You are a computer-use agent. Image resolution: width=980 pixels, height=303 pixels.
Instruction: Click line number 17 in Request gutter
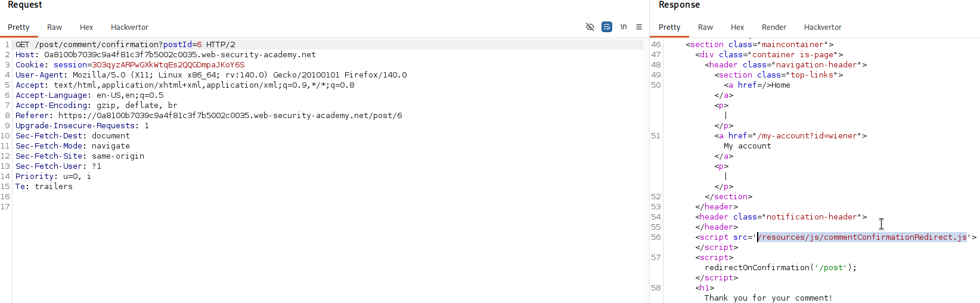[5, 207]
